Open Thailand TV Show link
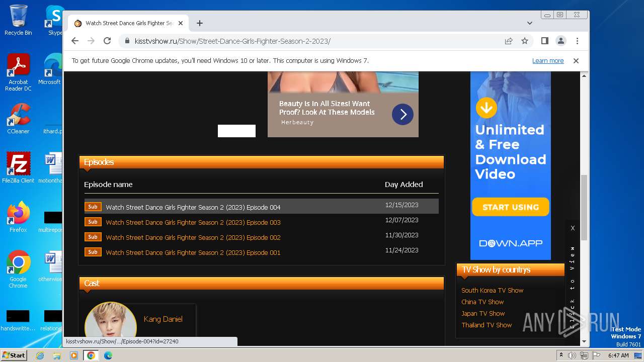 coord(487,325)
